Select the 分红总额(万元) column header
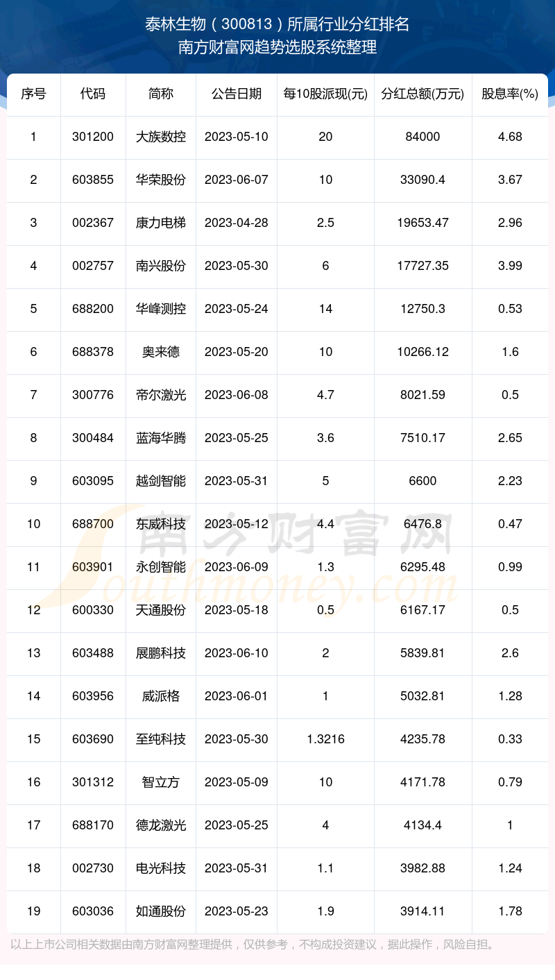 click(422, 94)
